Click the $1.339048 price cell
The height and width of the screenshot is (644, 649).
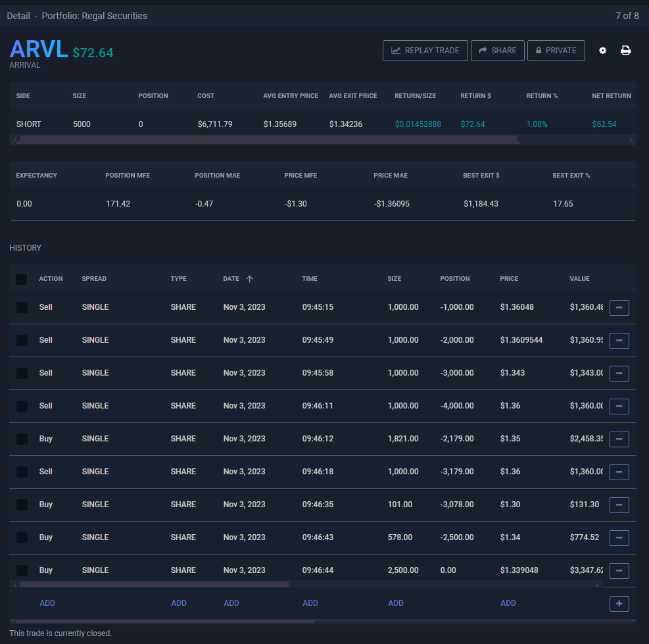[519, 570]
